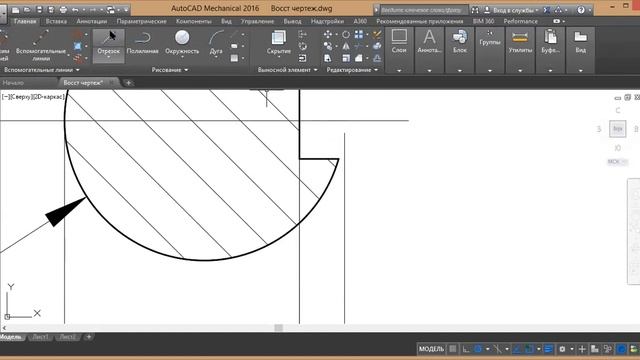
Task: Click the Array tool in Редактирование panel
Action: click(x=359, y=35)
